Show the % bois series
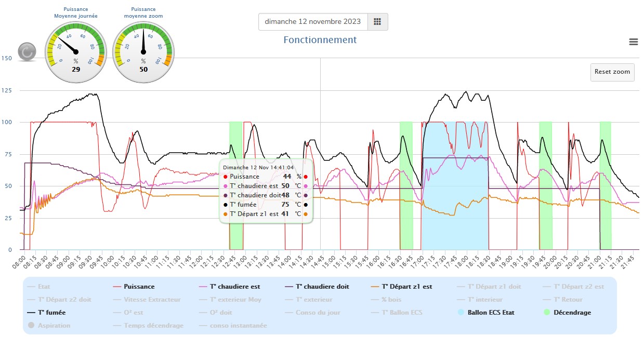The height and width of the screenshot is (337, 644). tap(386, 300)
